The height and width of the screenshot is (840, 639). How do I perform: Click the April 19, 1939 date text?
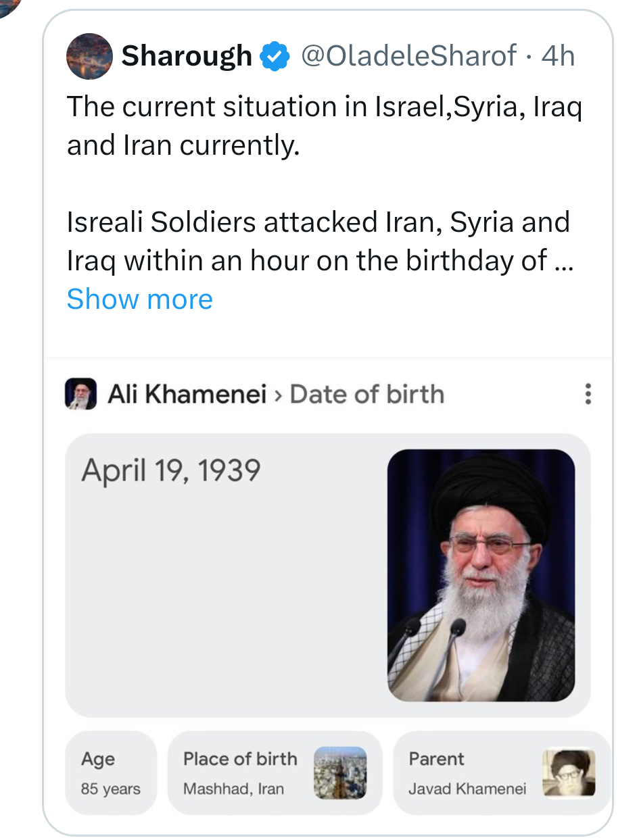click(x=170, y=470)
